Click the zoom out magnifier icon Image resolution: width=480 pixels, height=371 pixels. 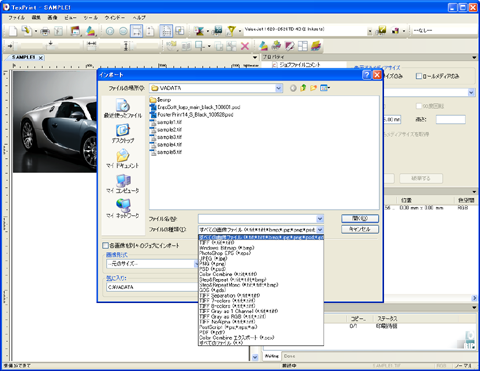pos(123,31)
